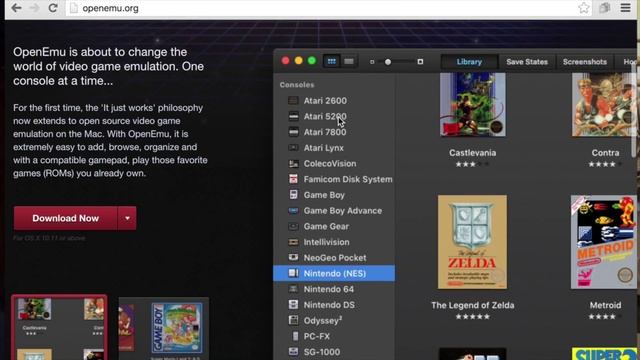The width and height of the screenshot is (640, 360).
Task: Click the Famicom Disk System icon
Action: [293, 179]
